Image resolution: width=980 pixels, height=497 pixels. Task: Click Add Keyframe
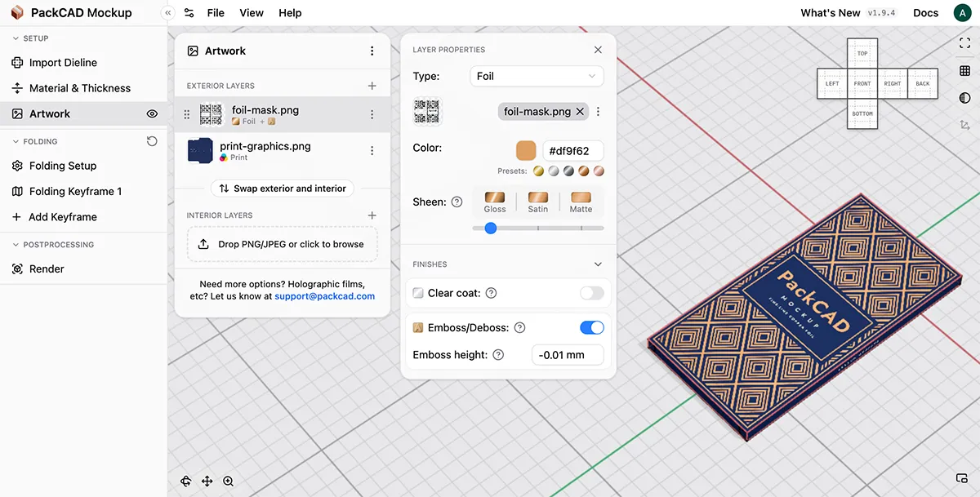[63, 217]
